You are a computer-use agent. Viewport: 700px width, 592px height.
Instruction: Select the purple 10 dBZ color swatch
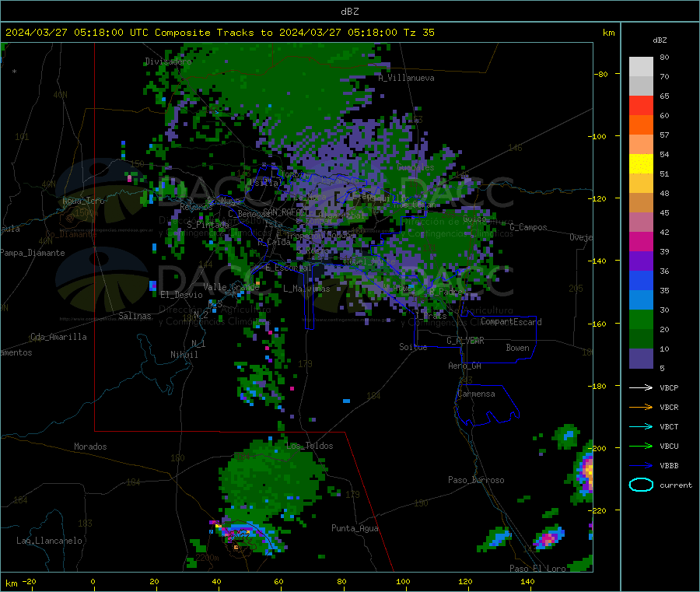coord(641,358)
